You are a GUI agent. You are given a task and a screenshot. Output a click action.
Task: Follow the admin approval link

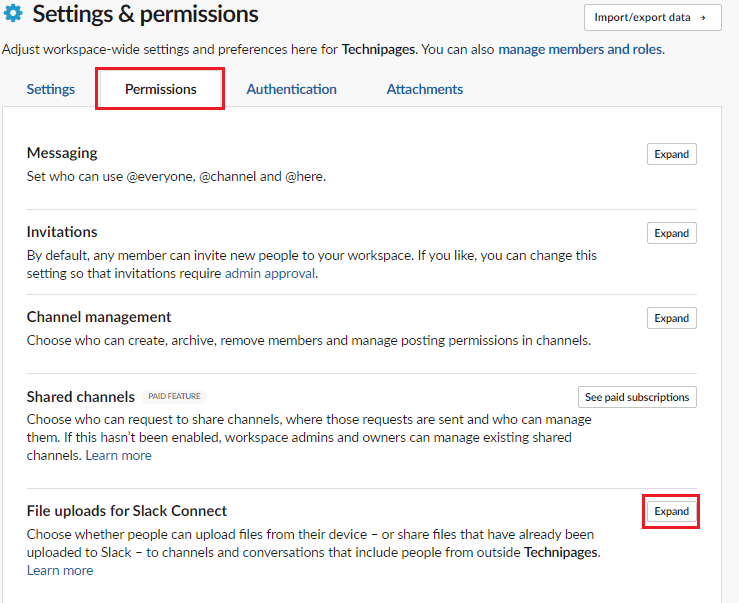[270, 273]
